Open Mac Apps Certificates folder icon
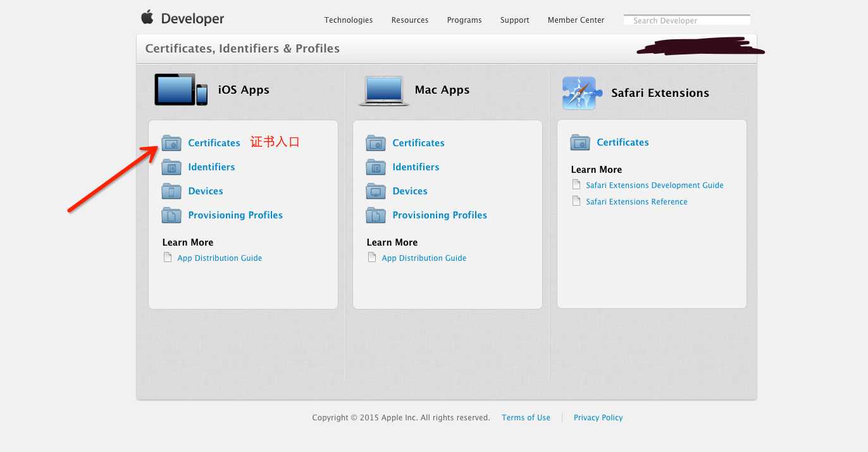Screen dimensions: 868x452 point(376,143)
